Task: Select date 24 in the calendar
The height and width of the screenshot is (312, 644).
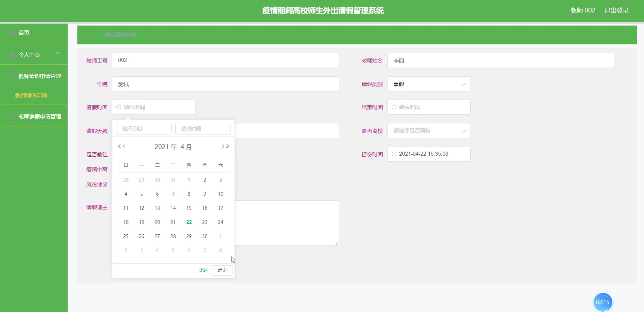Action: tap(220, 222)
